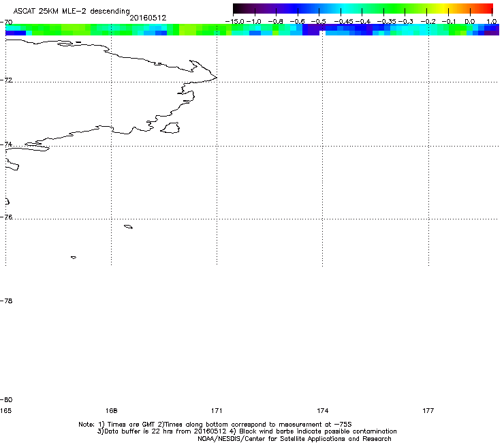Click the large outlined island east of the coast
504x443 pixels.
[170, 127]
